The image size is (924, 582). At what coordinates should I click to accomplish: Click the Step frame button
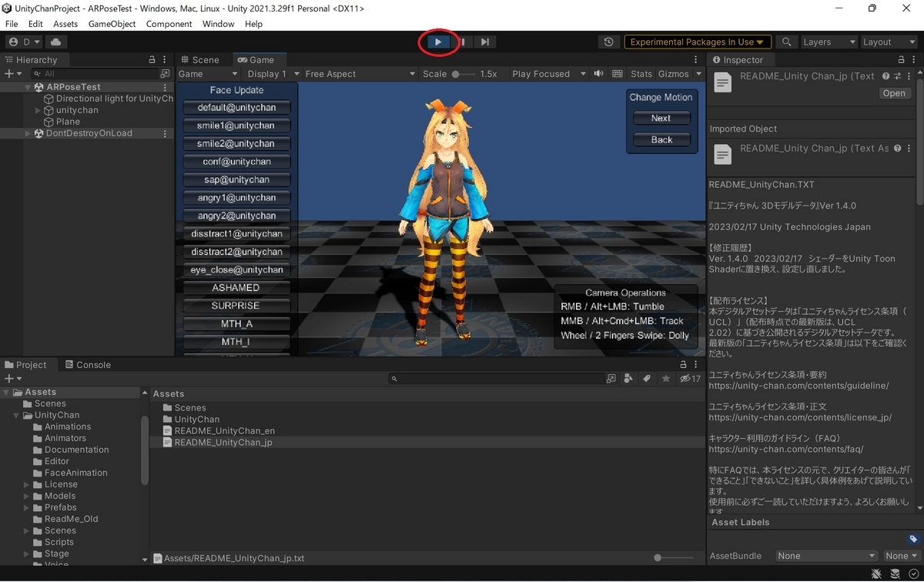click(x=484, y=42)
